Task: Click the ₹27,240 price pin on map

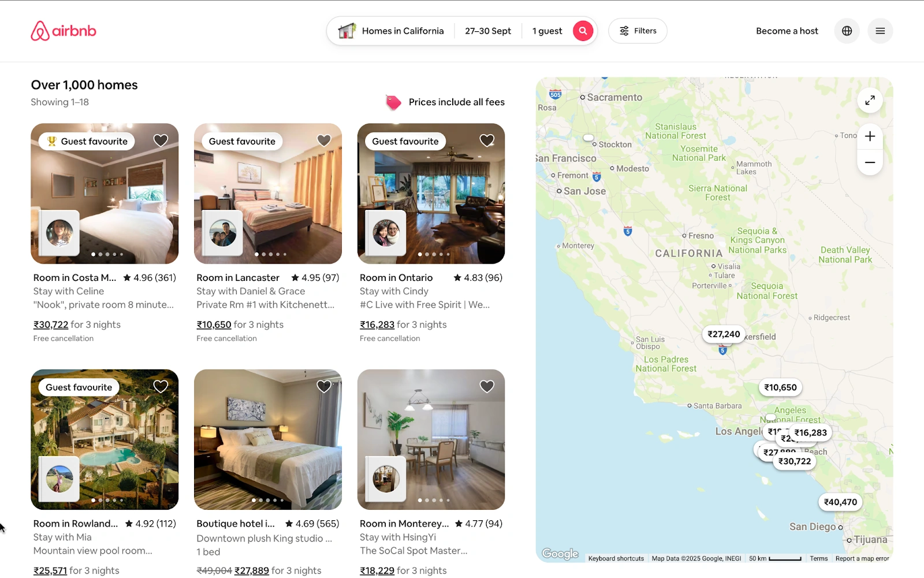Action: point(724,334)
